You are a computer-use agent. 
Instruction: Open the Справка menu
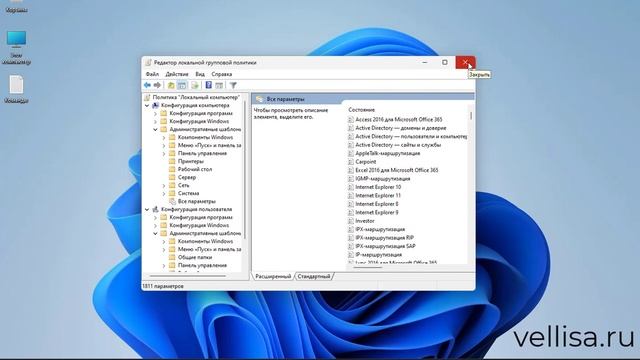(222, 74)
